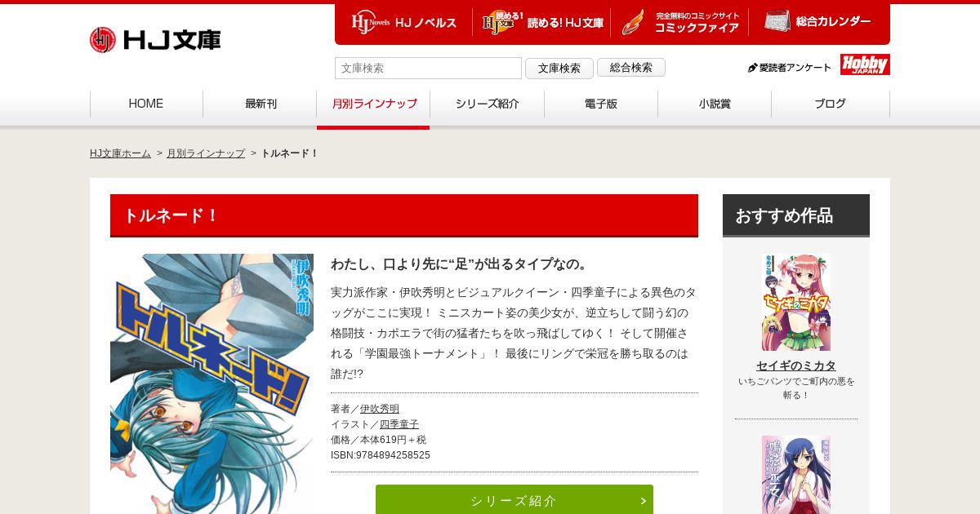Click the トルネード！ red page heading
This screenshot has width=980, height=514.
pyautogui.click(x=404, y=215)
